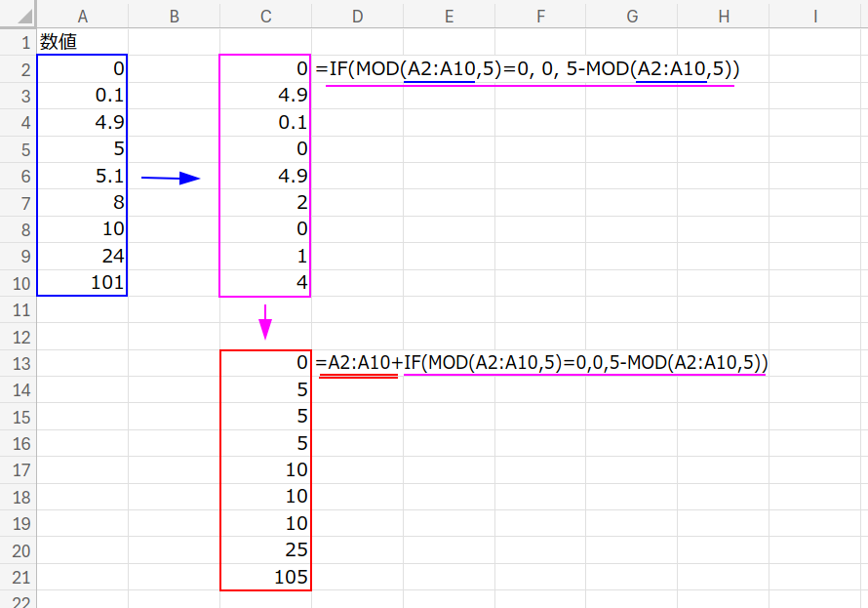Select cell A6 with value 5.1

coord(82,177)
